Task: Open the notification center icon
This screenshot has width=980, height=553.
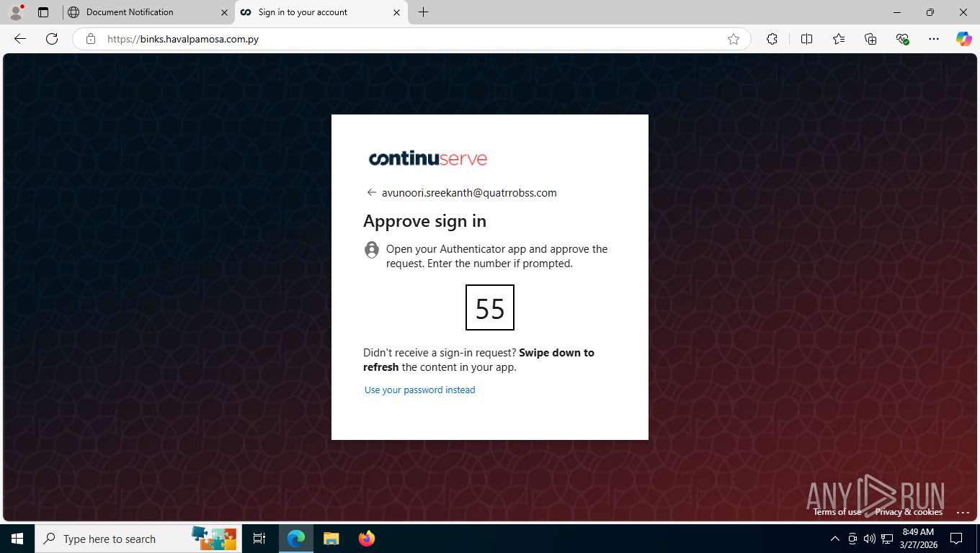Action: coord(956,539)
